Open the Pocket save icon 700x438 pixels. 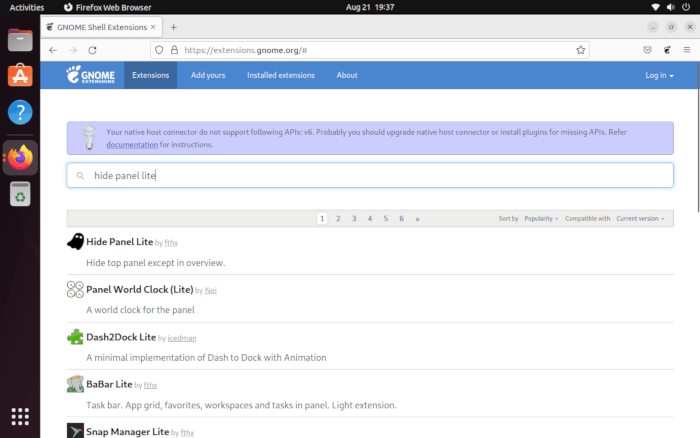tap(647, 50)
